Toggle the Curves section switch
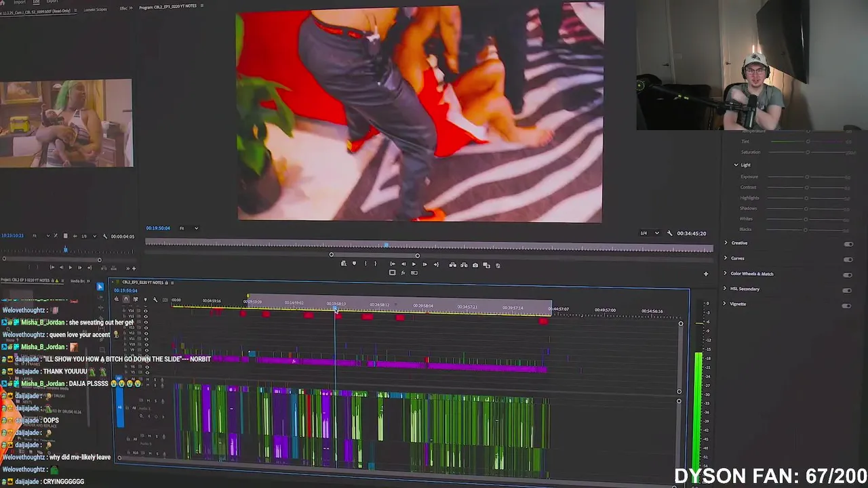Image resolution: width=868 pixels, height=488 pixels. tap(848, 260)
